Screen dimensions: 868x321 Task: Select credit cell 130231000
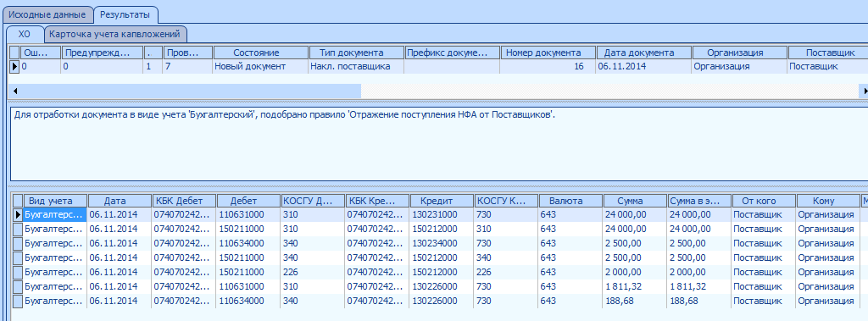(442, 214)
